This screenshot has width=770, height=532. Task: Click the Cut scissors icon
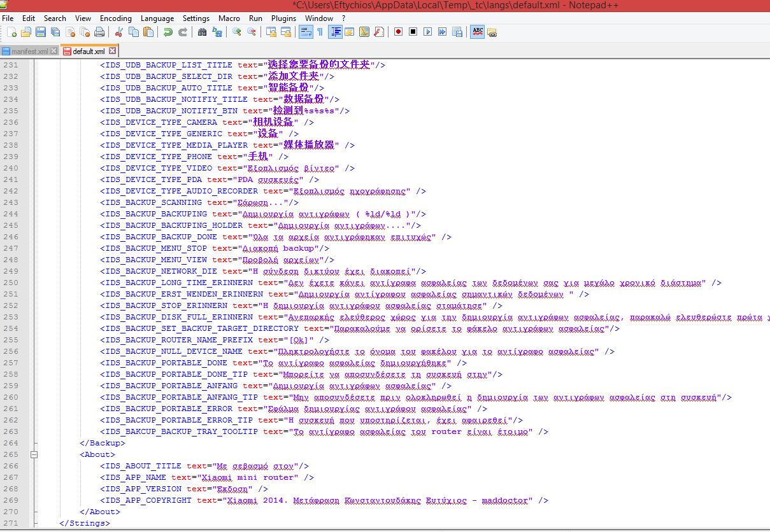(x=119, y=32)
